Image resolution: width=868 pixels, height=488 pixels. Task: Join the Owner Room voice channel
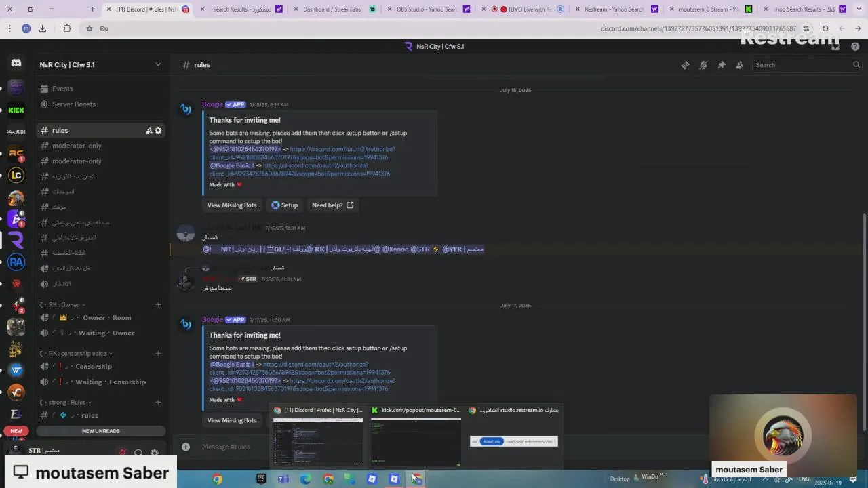point(100,318)
